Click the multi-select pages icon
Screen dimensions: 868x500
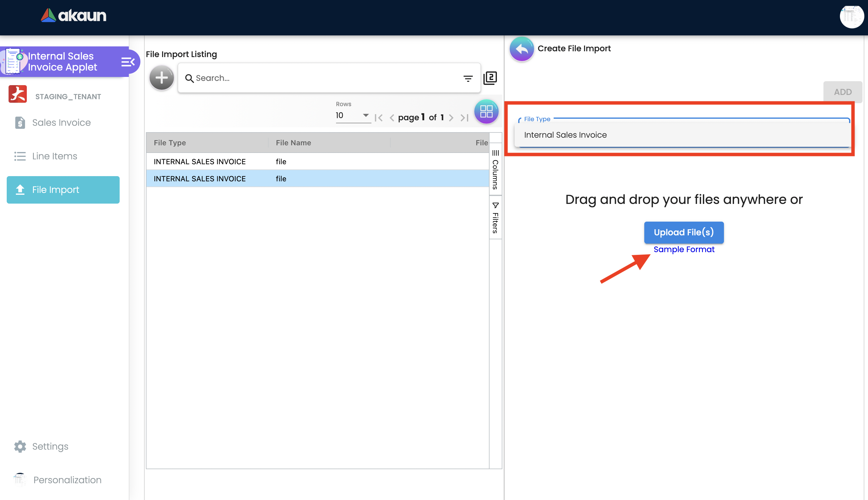point(490,78)
